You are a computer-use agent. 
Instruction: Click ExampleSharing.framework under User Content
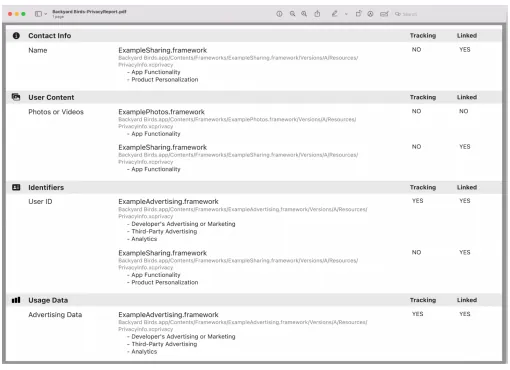click(163, 147)
